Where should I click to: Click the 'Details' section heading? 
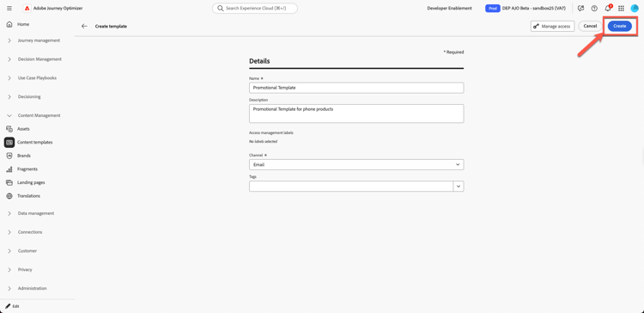[x=259, y=61]
